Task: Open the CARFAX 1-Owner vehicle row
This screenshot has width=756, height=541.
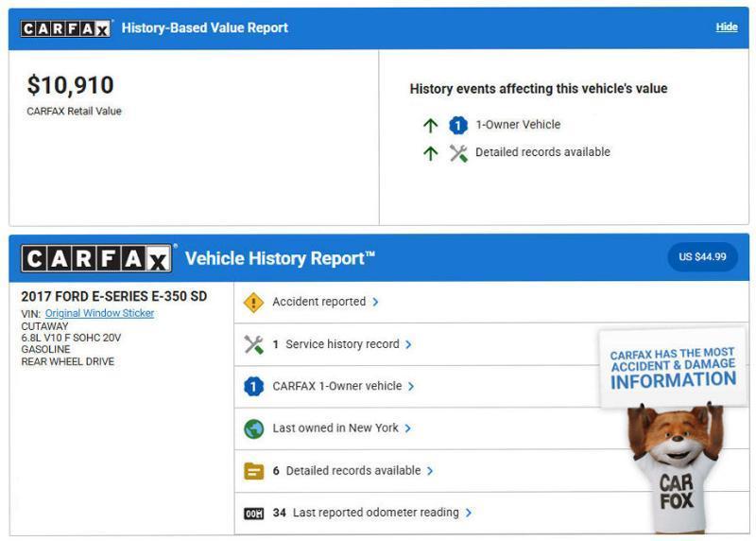Action: pos(336,387)
